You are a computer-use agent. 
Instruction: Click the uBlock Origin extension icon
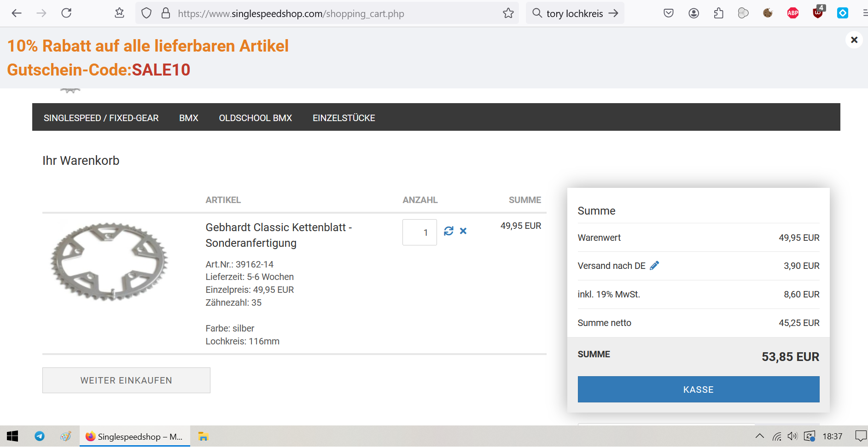coord(818,13)
